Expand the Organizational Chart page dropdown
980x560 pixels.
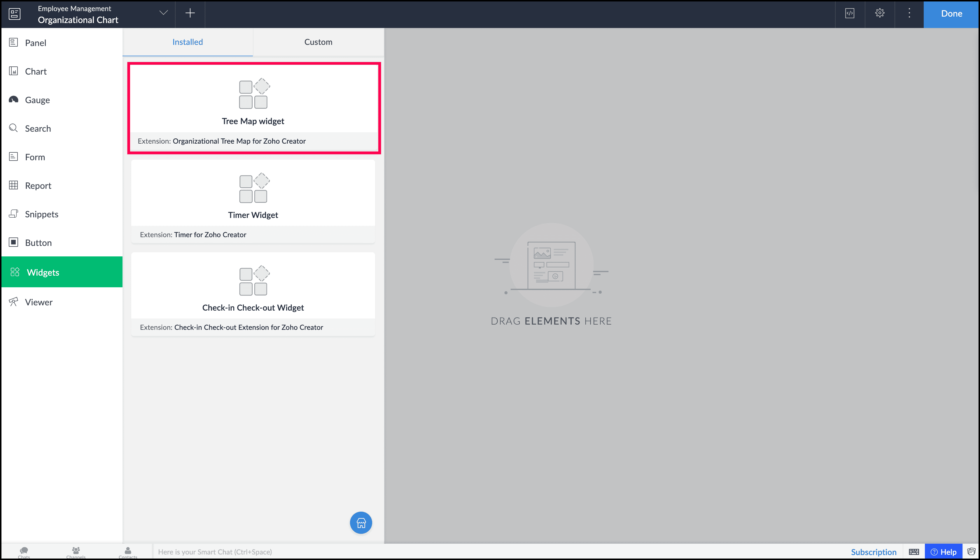coord(164,13)
